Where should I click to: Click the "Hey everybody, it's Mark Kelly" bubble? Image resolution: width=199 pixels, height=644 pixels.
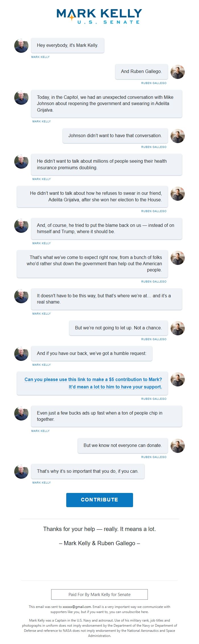67,45
